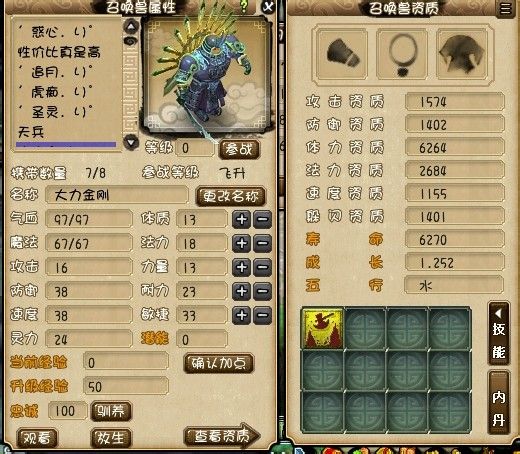
Task: Click the necklace equipment slot icon
Action: click(x=402, y=53)
